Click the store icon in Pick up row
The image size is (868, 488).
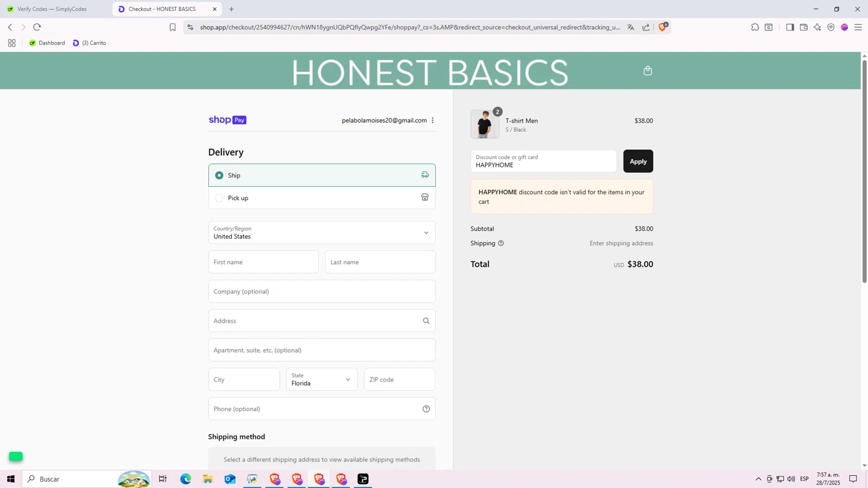coord(425,197)
